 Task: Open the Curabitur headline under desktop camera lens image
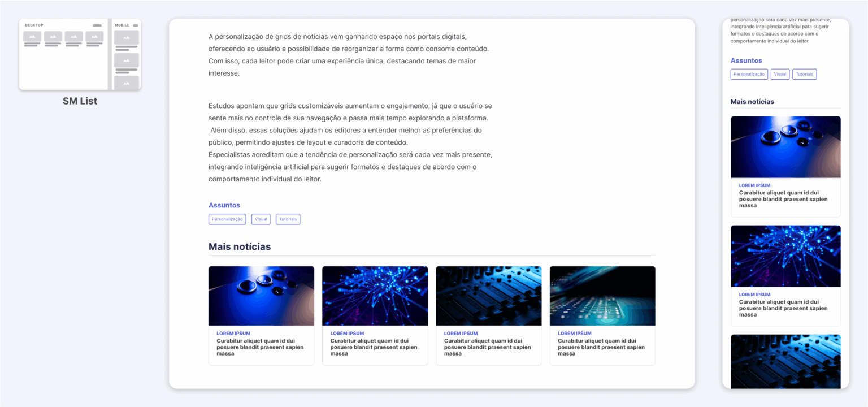click(260, 347)
